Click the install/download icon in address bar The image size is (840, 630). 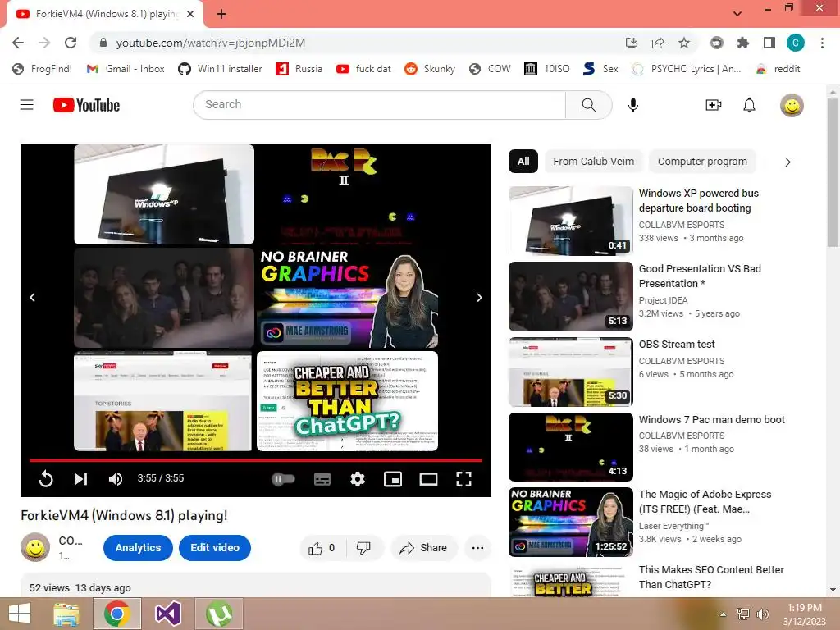click(x=632, y=43)
